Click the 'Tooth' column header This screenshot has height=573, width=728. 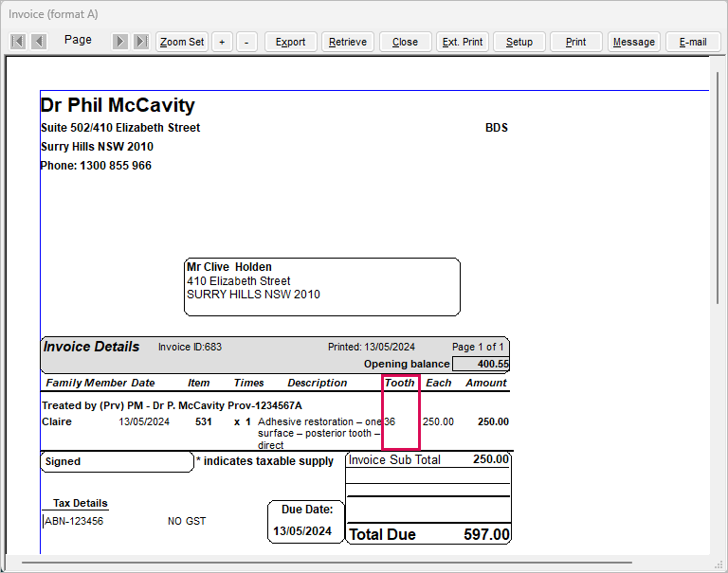click(400, 383)
